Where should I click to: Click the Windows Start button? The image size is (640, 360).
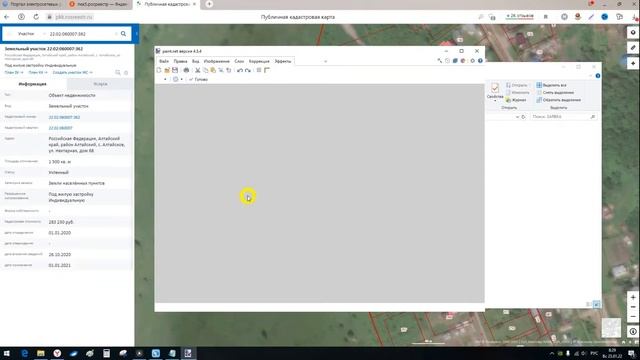click(7, 353)
